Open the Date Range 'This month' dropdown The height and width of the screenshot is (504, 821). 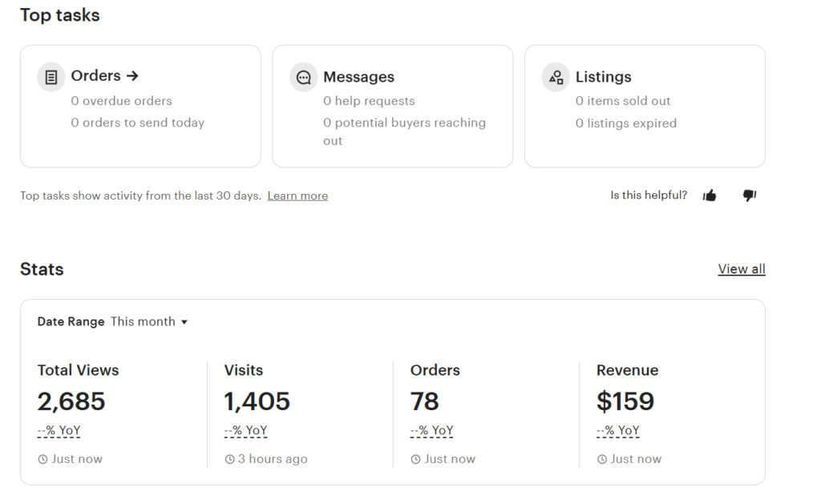click(x=148, y=321)
